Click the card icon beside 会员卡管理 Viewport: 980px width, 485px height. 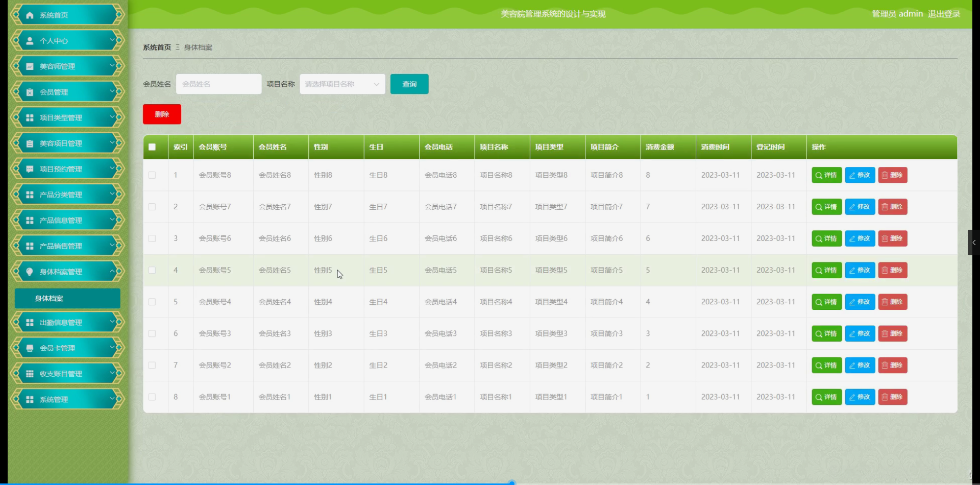tap(30, 348)
